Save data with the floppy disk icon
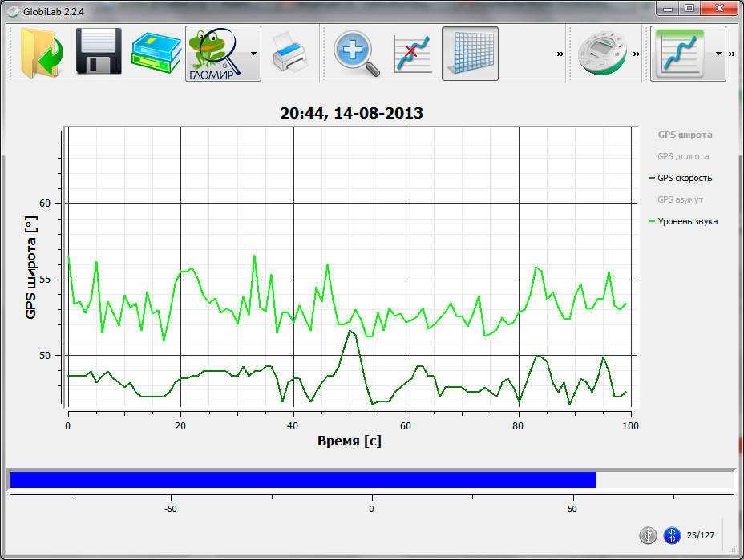The height and width of the screenshot is (560, 744). point(98,54)
